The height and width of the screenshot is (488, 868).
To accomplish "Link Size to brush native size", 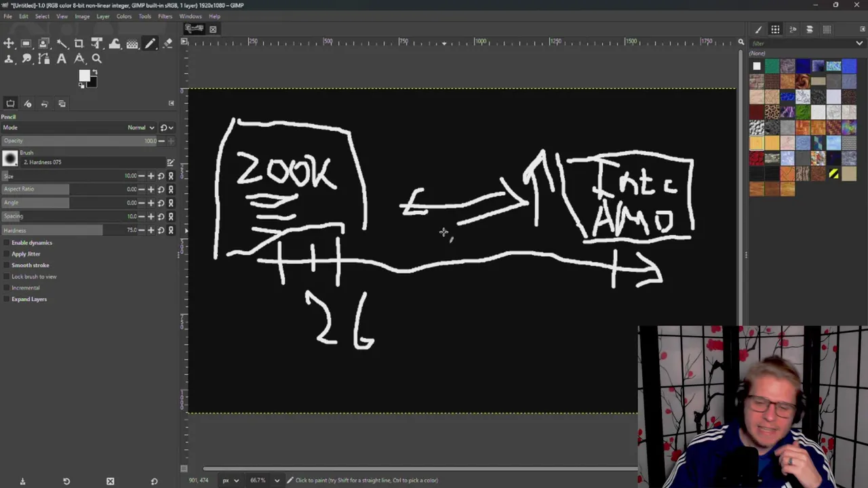I will tap(170, 176).
